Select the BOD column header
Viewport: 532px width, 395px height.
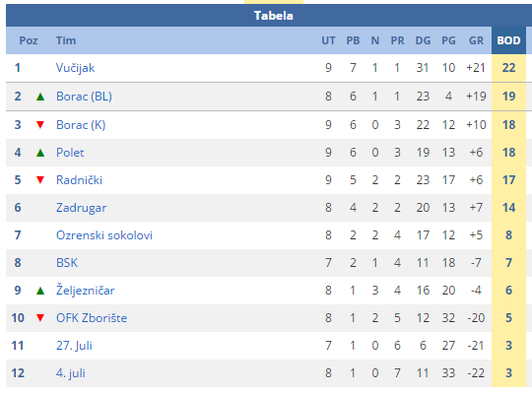pyautogui.click(x=508, y=40)
